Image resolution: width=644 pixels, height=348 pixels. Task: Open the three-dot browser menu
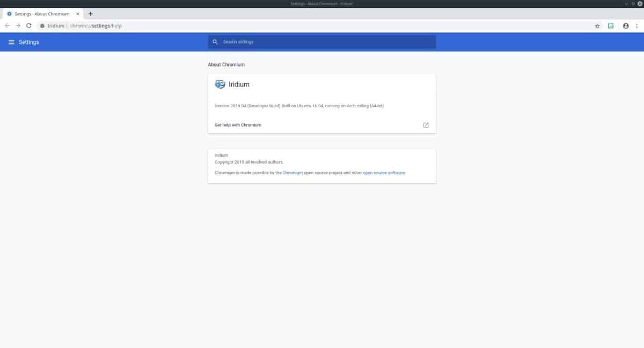coord(636,25)
